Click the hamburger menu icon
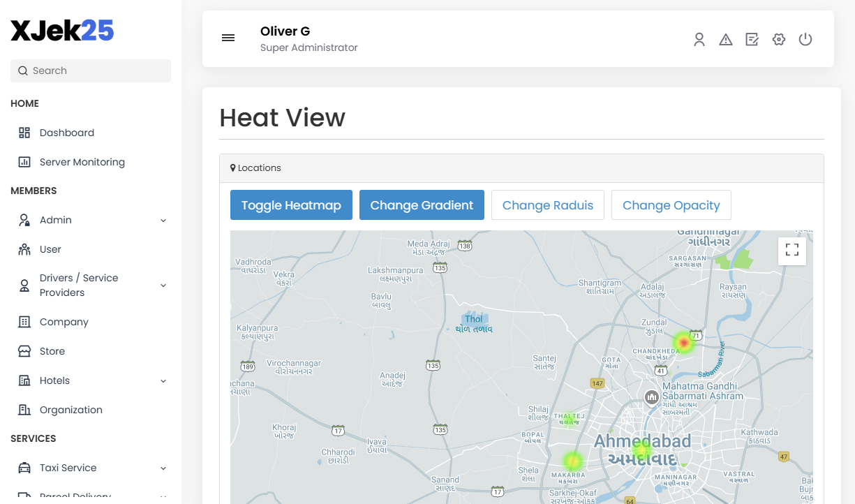855x504 pixels. point(228,38)
